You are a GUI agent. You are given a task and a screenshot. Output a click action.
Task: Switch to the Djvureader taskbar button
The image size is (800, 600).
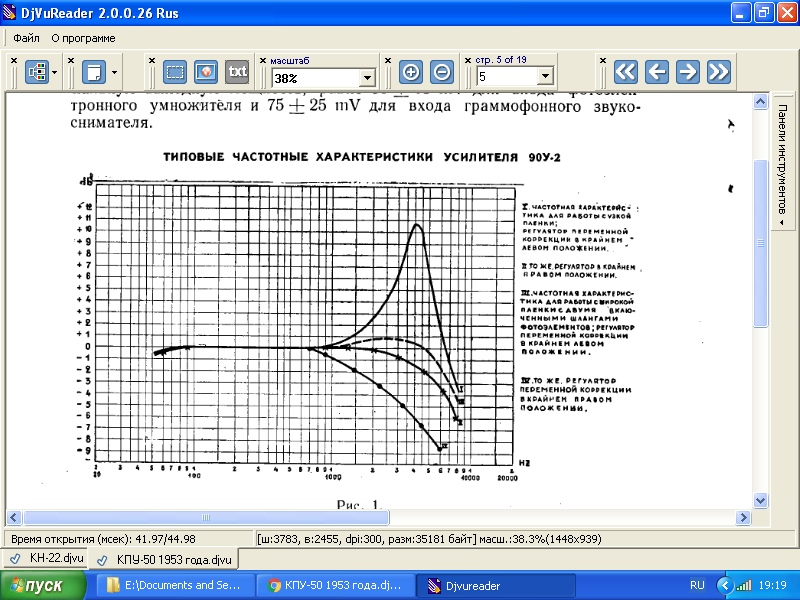click(496, 585)
